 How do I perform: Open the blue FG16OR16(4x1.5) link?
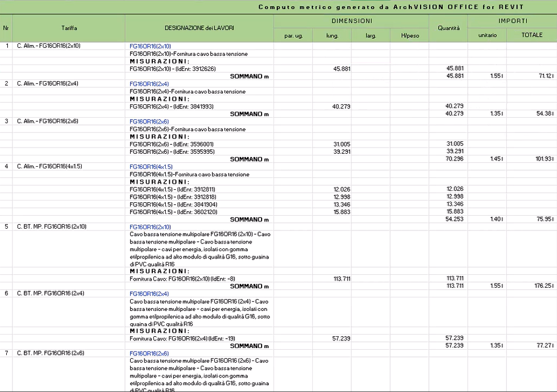point(151,167)
